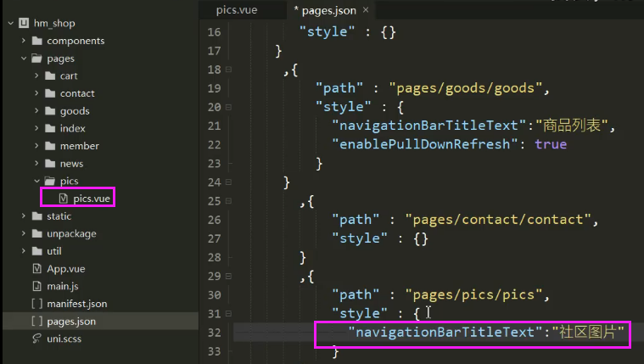Collapse the pics folder chevron
Viewport: 644px width, 364px height.
[x=36, y=181]
